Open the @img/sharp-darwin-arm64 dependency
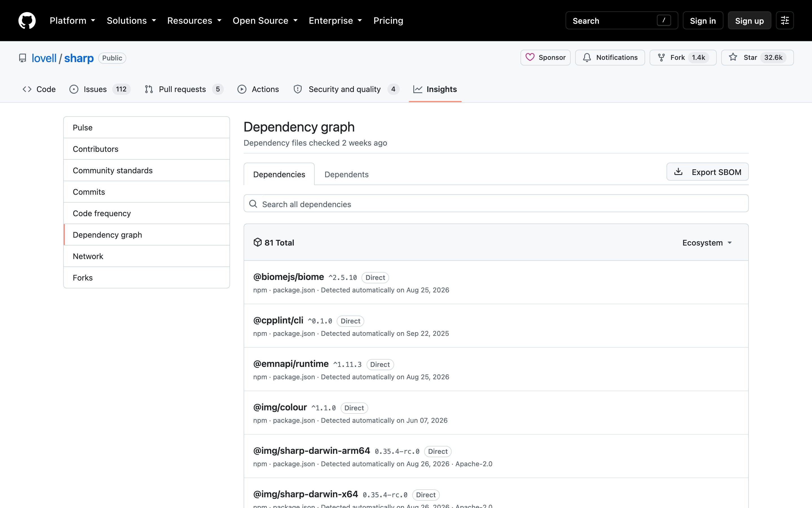 tap(311, 450)
